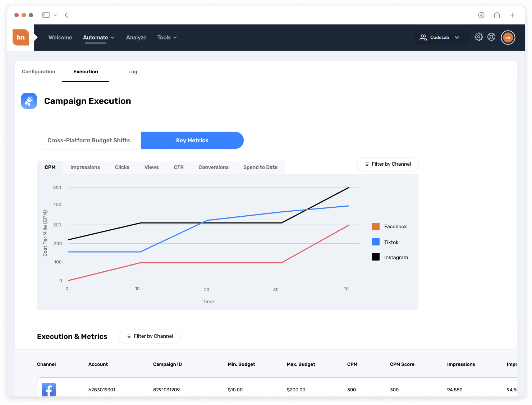Click the Facebook orange legend swatch
Viewport: 532px width, 405px height.
click(376, 226)
